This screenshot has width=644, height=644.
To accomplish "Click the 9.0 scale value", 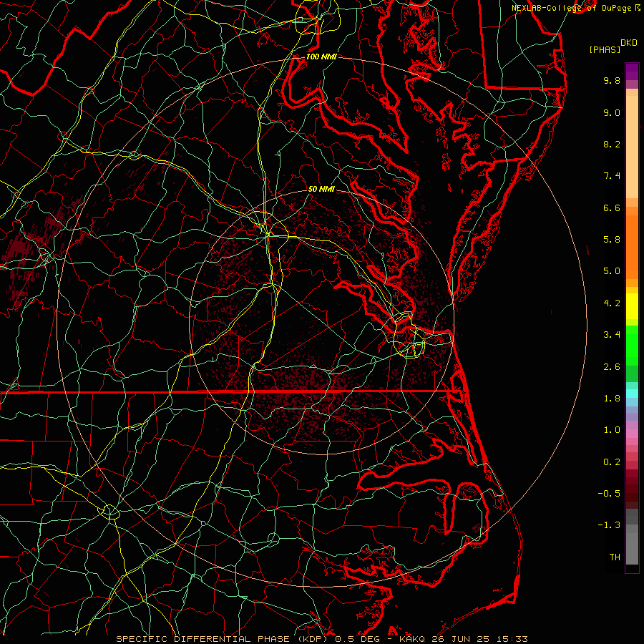I will [612, 112].
